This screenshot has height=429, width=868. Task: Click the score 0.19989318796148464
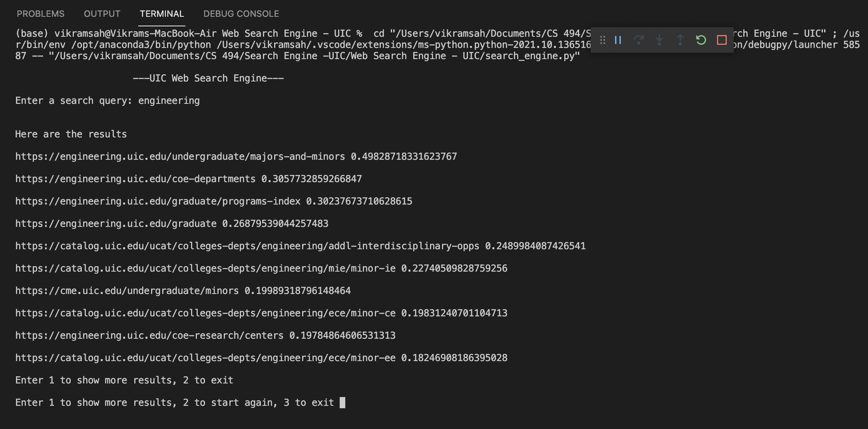[x=297, y=291]
